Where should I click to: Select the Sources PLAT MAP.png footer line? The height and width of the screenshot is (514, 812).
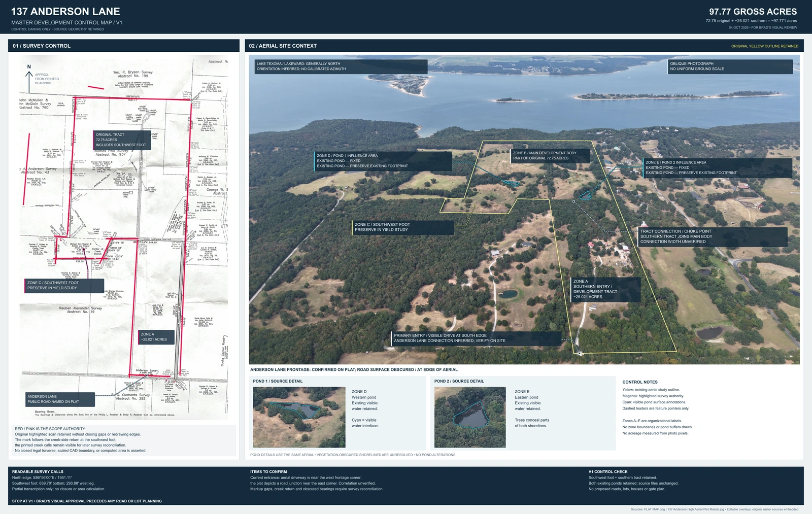tap(715, 509)
